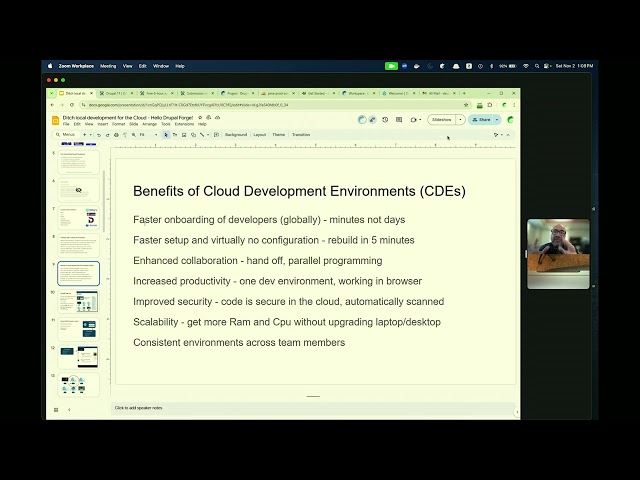Click the Wi-Fi menu bar icon
The image size is (640, 480).
point(526,66)
